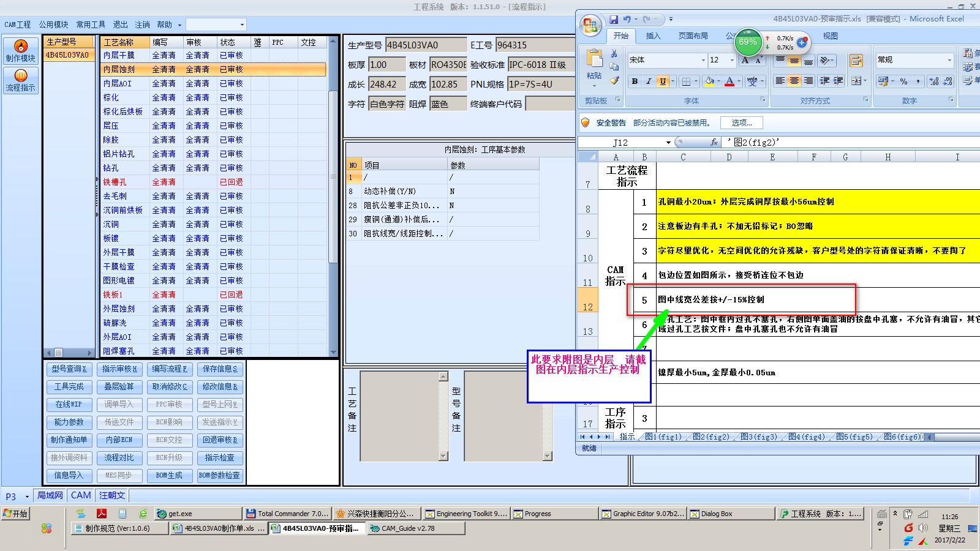
Task: Toggle Wrap Text
Action: click(x=856, y=61)
